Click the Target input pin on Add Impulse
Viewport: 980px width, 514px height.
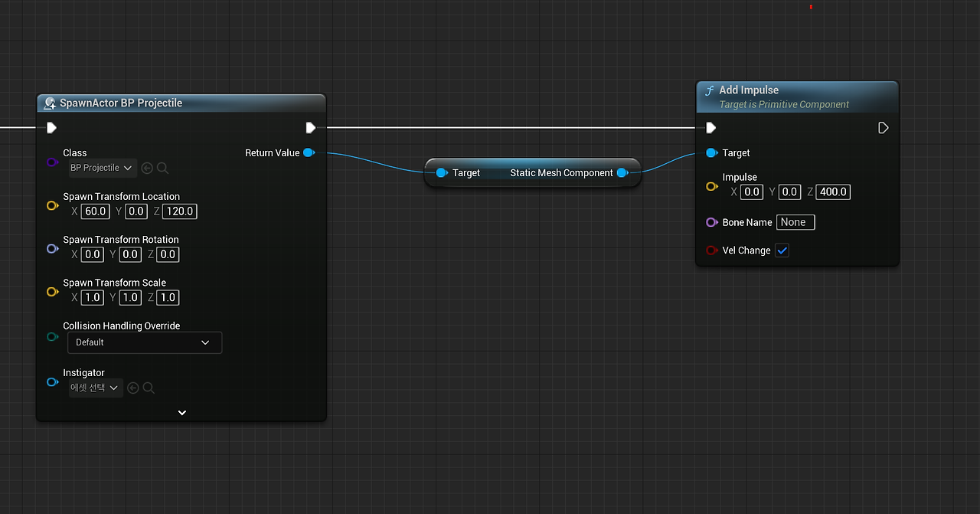pos(712,153)
